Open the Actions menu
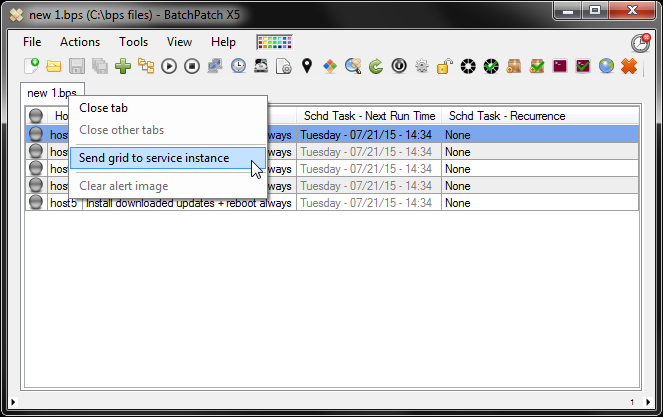The height and width of the screenshot is (417, 663). [x=80, y=42]
